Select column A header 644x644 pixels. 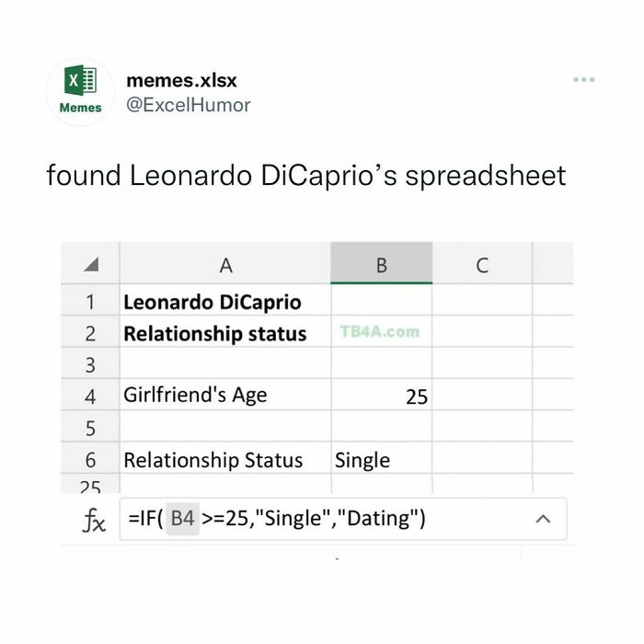[x=225, y=266]
